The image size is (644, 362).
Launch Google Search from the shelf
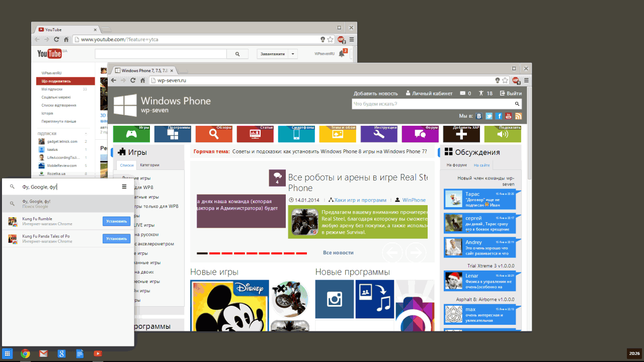coord(61,353)
